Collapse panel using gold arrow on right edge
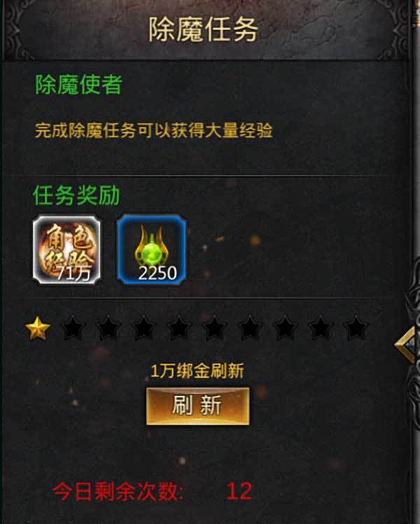The width and height of the screenshot is (420, 524). point(406,345)
